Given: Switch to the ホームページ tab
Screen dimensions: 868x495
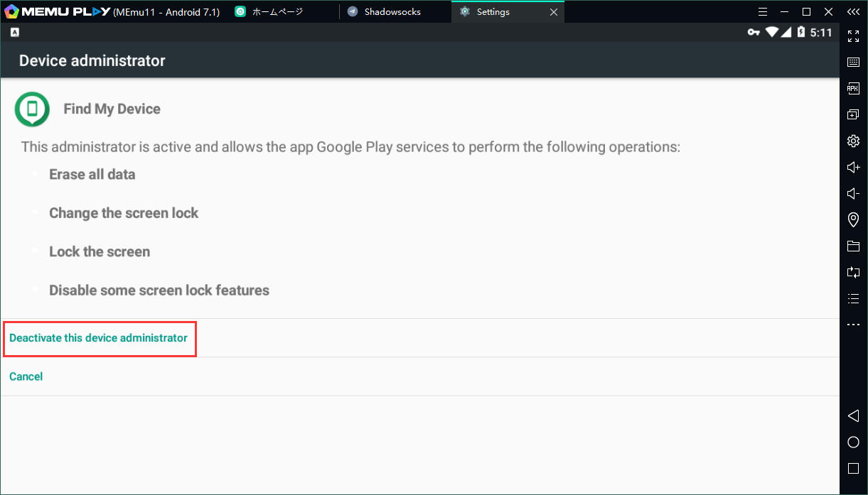Looking at the screenshot, I should click(x=277, y=12).
